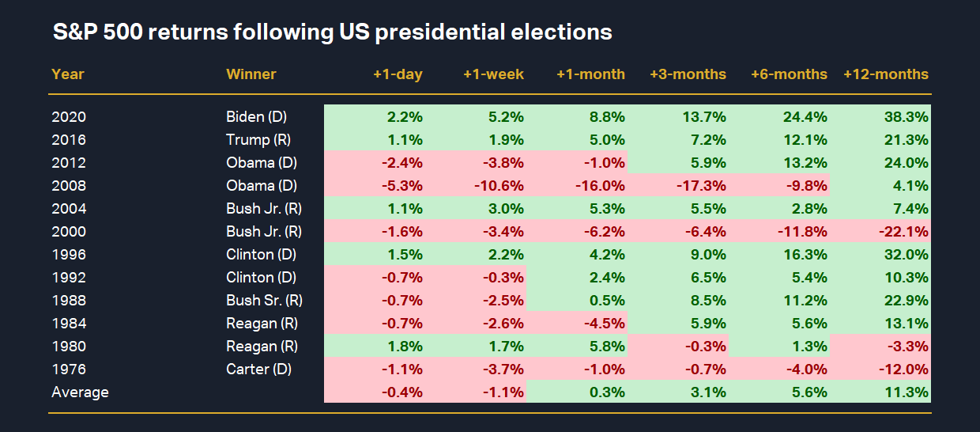The height and width of the screenshot is (432, 980).
Task: Select the 11.3% average 12-month return
Action: (909, 392)
